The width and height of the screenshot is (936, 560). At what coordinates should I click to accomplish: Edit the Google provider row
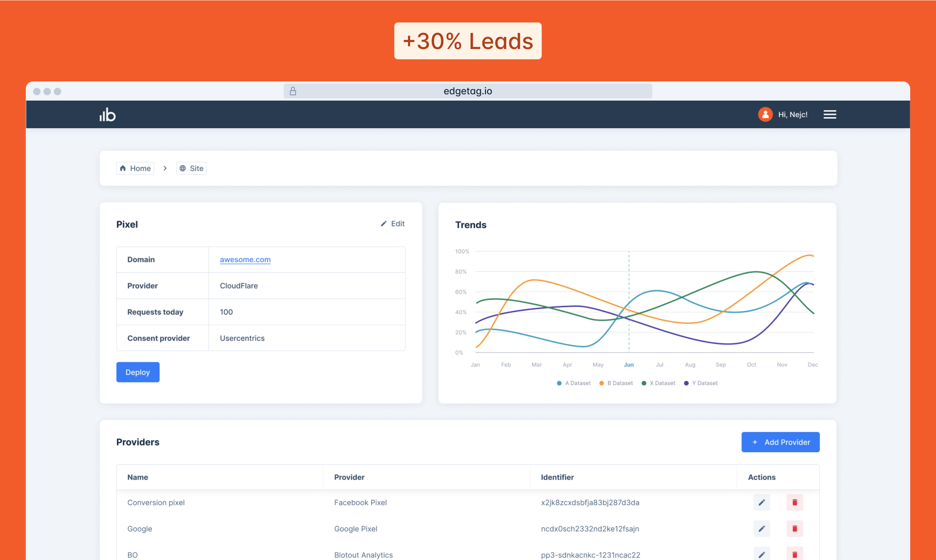[761, 528]
